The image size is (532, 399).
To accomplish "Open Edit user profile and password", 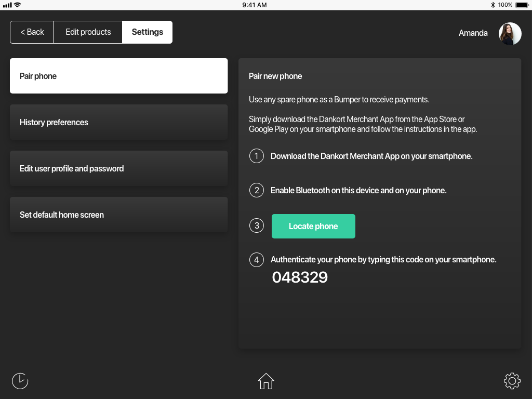I will click(x=119, y=169).
